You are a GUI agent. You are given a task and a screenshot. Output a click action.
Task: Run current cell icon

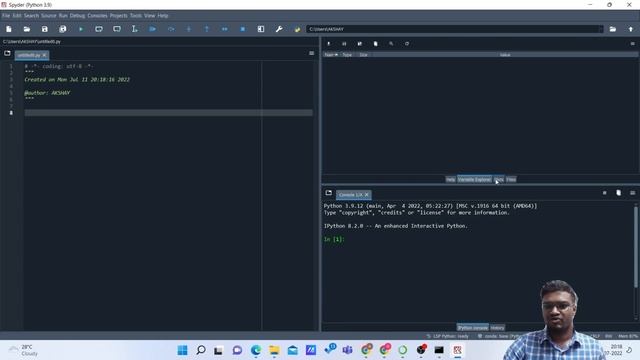[99, 29]
